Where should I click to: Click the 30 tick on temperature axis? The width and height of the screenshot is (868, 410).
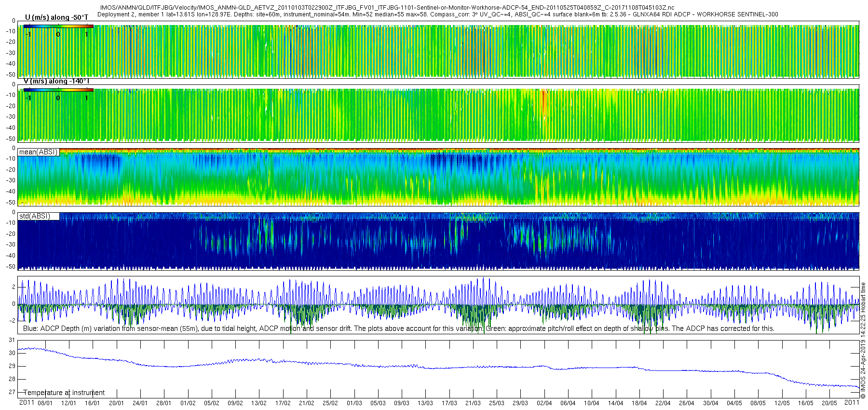[12, 353]
